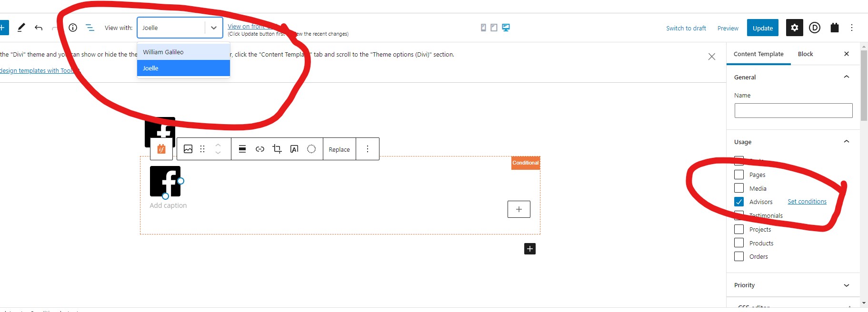868x312 pixels.
Task: Collapse the Usage section
Action: pos(847,142)
